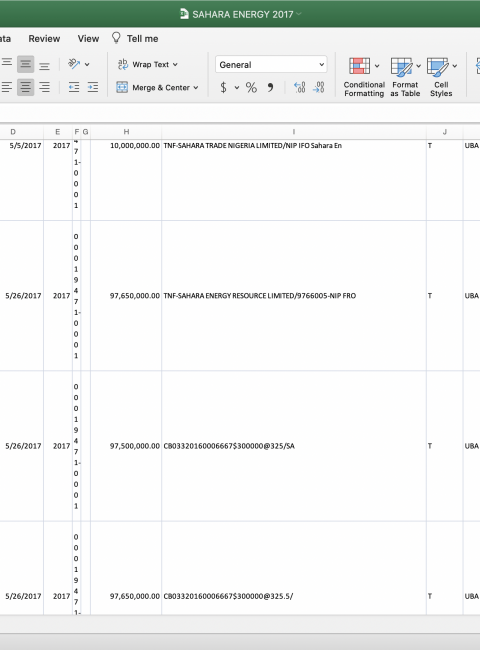Open Cell Styles gallery
This screenshot has width=480, height=650.
pos(441,77)
